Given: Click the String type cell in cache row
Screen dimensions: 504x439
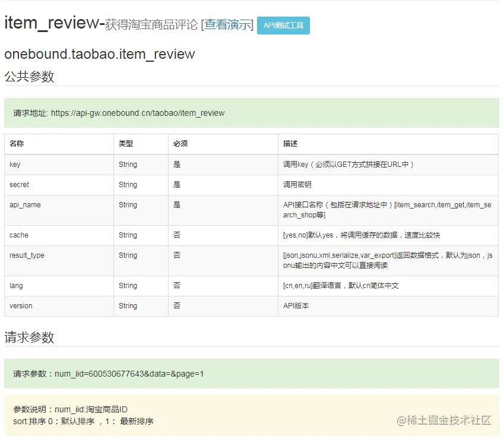Looking at the screenshot, I should click(x=141, y=235).
